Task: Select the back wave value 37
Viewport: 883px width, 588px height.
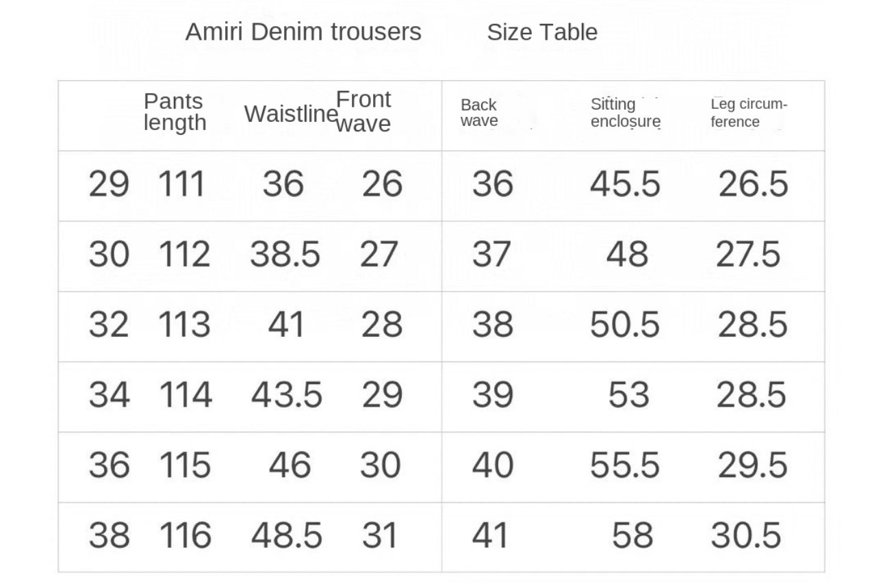Action: [491, 255]
